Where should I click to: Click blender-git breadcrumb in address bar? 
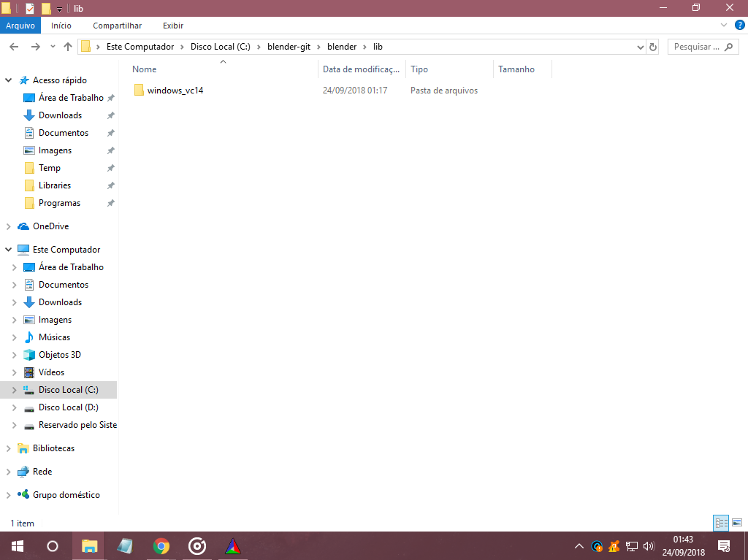pyautogui.click(x=289, y=47)
